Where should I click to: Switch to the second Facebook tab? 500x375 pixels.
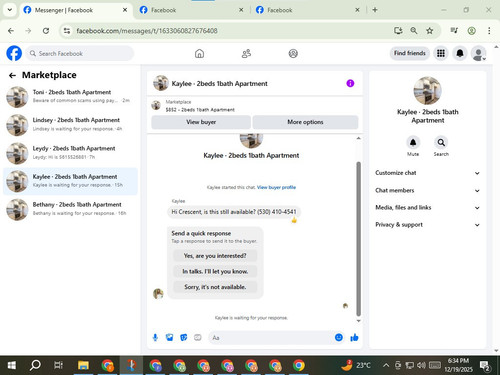point(191,10)
